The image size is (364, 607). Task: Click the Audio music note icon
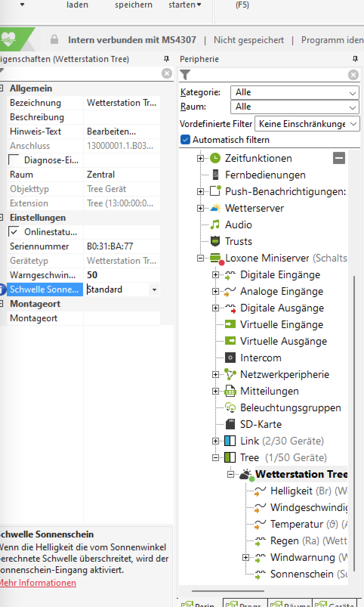pos(215,225)
